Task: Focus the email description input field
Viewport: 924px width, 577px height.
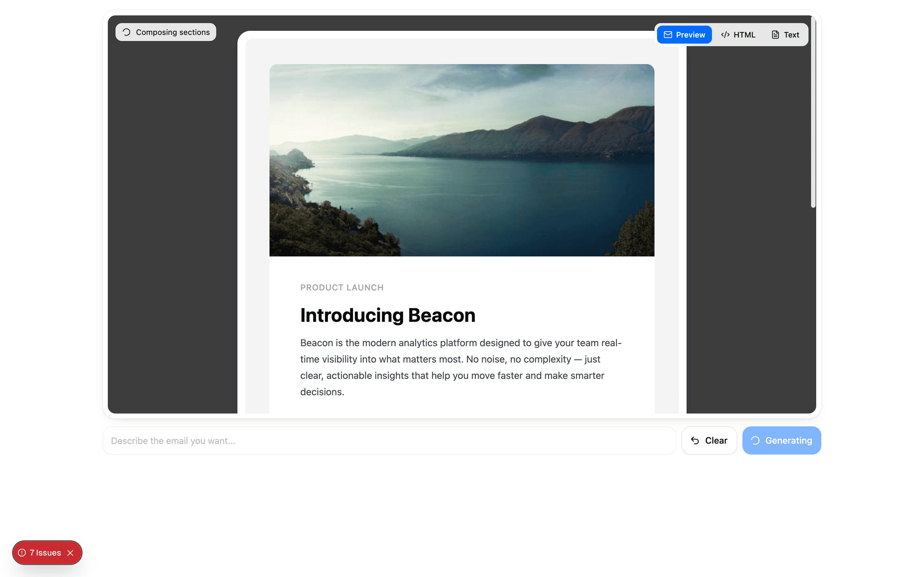Action: point(389,440)
